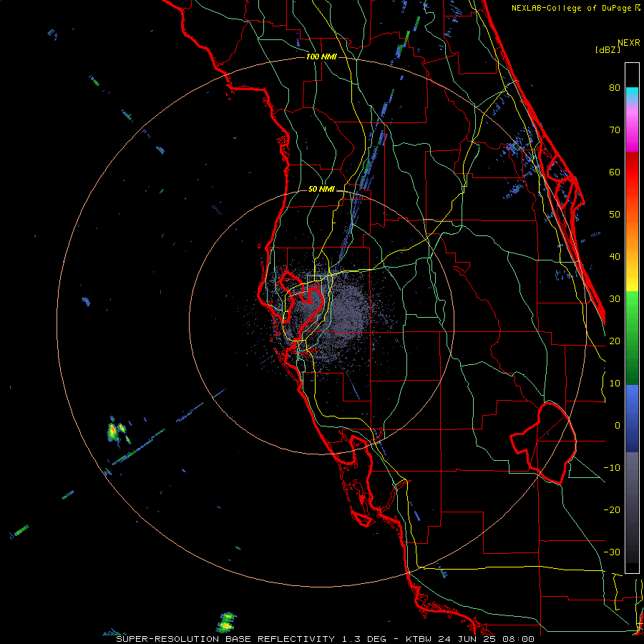Click the "KTBW 24 JUN 25 08:00" timestamp
The width and height of the screenshot is (644, 644).
[470, 639]
